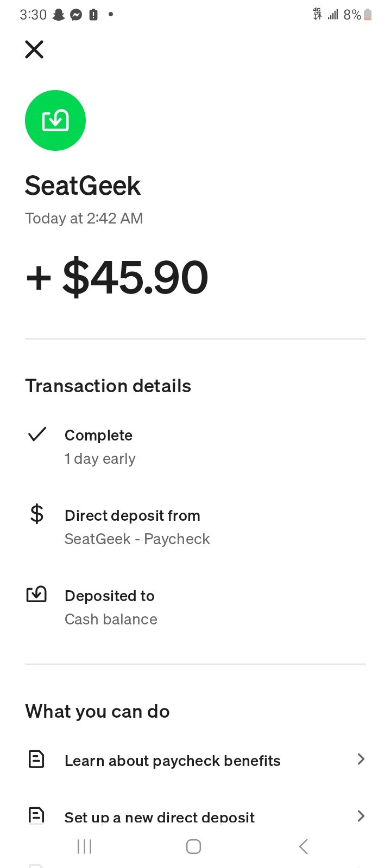Tap the paycheck benefits document icon
The width and height of the screenshot is (391, 868).
click(36, 759)
